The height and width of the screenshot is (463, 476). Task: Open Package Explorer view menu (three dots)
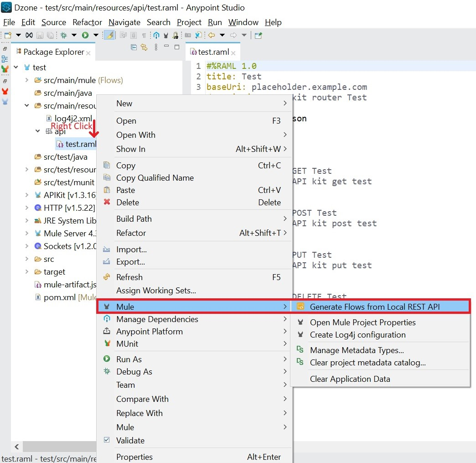pyautogui.click(x=156, y=47)
